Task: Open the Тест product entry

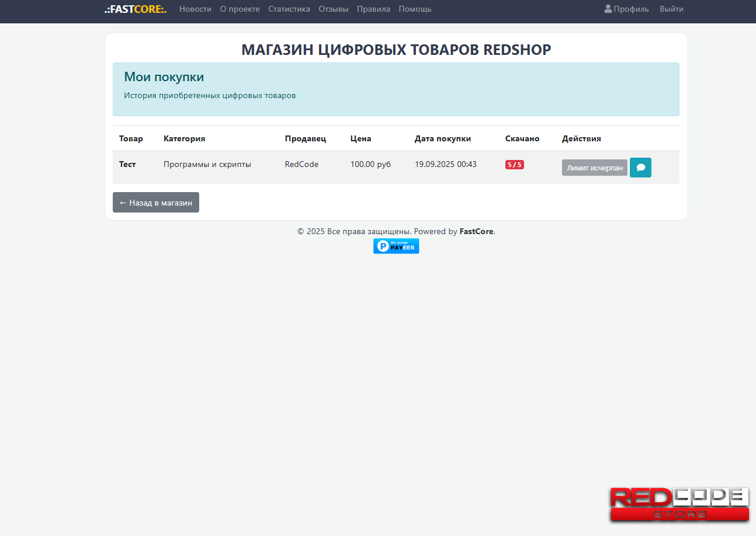Action: pos(127,165)
